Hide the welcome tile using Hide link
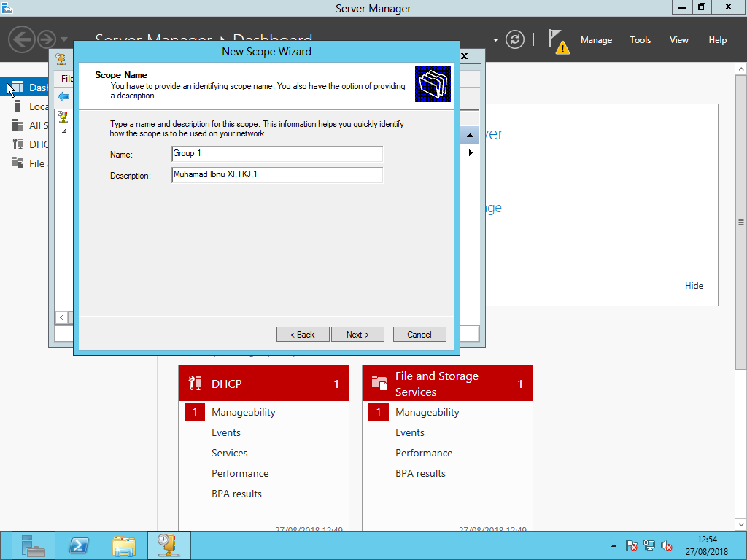Viewport: 747px width, 560px height. click(694, 286)
